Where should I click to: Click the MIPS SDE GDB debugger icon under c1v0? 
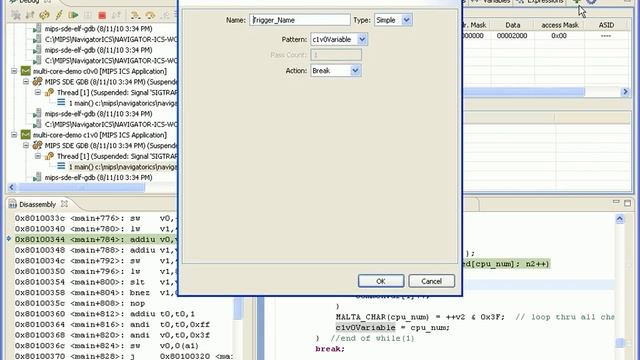(38, 145)
